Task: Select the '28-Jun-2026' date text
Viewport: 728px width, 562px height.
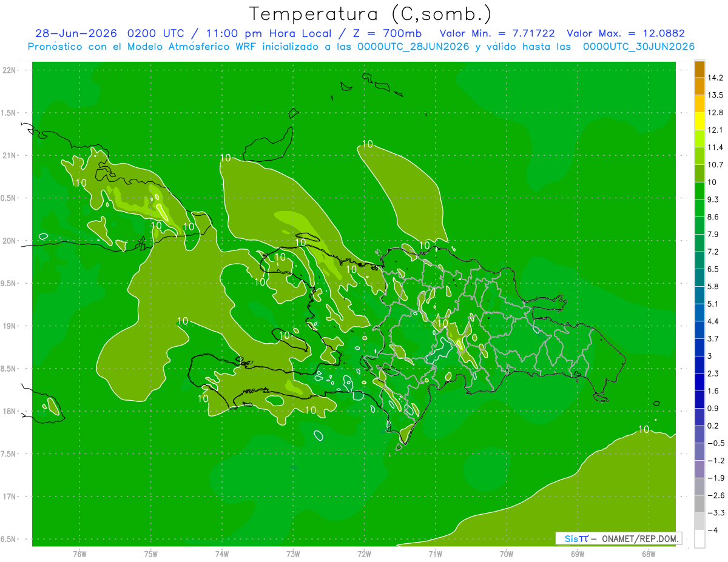Action: click(76, 33)
